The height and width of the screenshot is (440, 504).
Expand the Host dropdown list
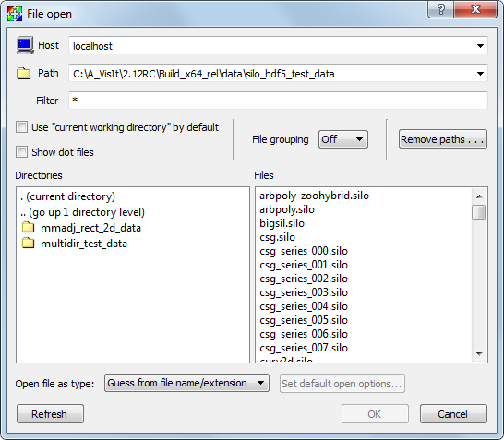(x=480, y=46)
